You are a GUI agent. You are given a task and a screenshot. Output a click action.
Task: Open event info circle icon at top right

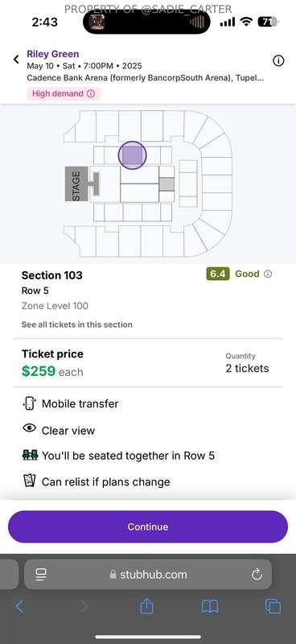(278, 61)
